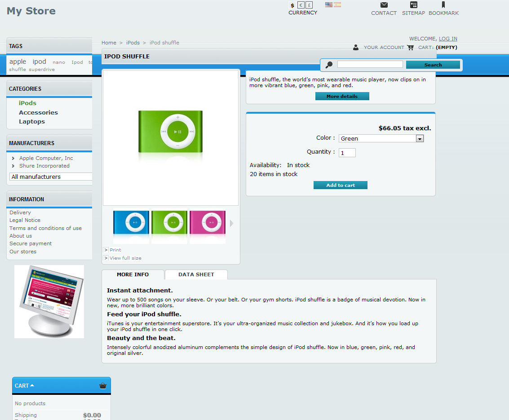Click the lowercase ipod tag
This screenshot has height=420, width=509.
(39, 62)
